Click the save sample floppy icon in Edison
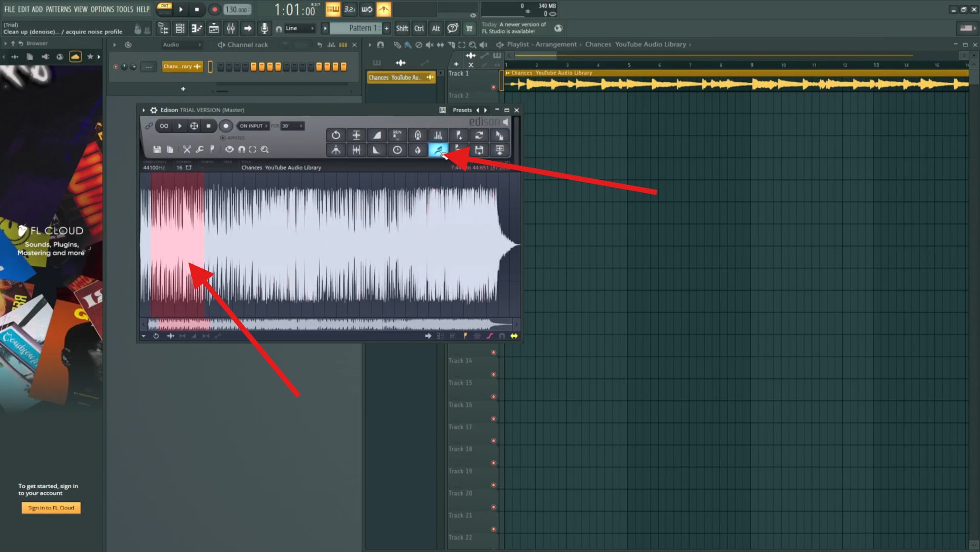 coord(157,149)
